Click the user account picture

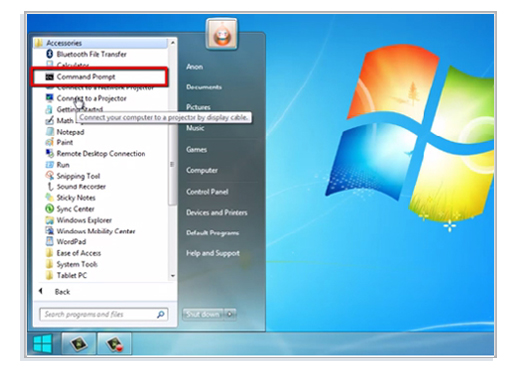click(x=222, y=34)
